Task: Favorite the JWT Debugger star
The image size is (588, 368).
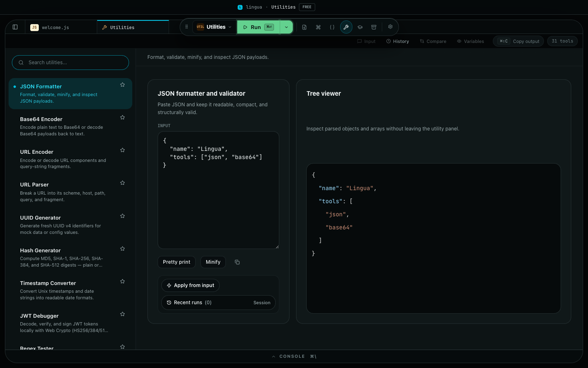Action: pos(122,314)
